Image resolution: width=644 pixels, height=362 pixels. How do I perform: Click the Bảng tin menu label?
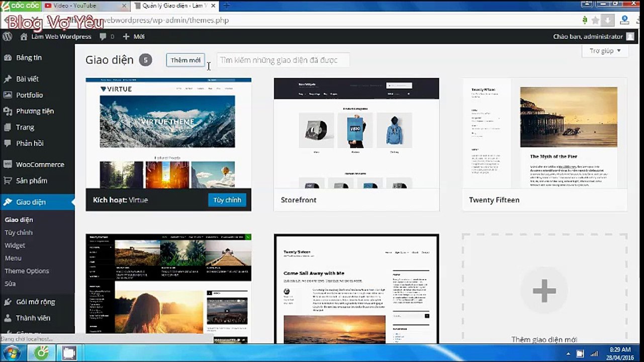[29, 58]
